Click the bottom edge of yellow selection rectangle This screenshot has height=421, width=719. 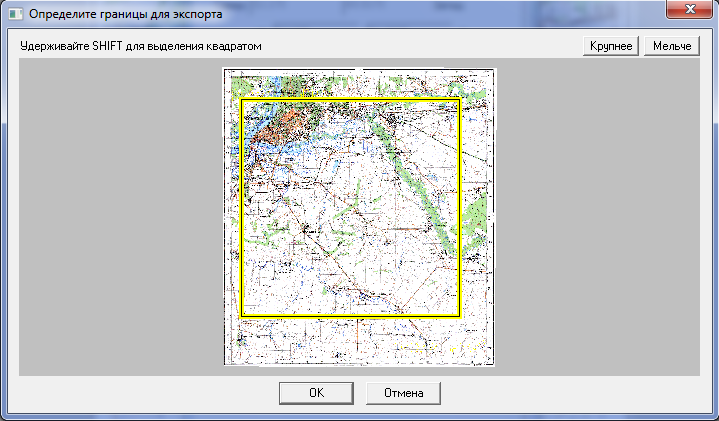350,316
